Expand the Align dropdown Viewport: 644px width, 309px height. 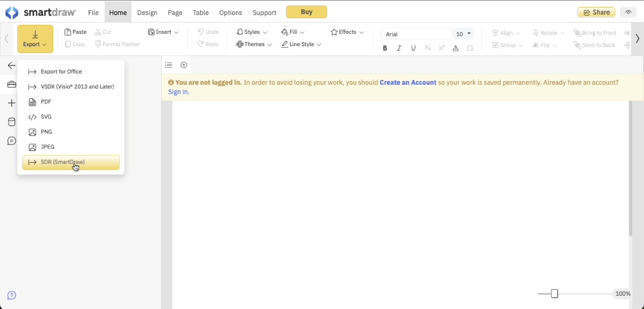(506, 33)
